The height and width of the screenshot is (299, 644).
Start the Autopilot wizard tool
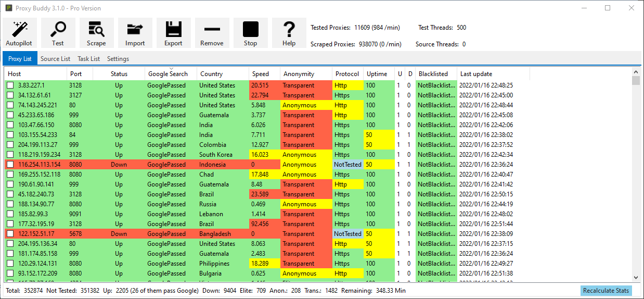tap(19, 33)
